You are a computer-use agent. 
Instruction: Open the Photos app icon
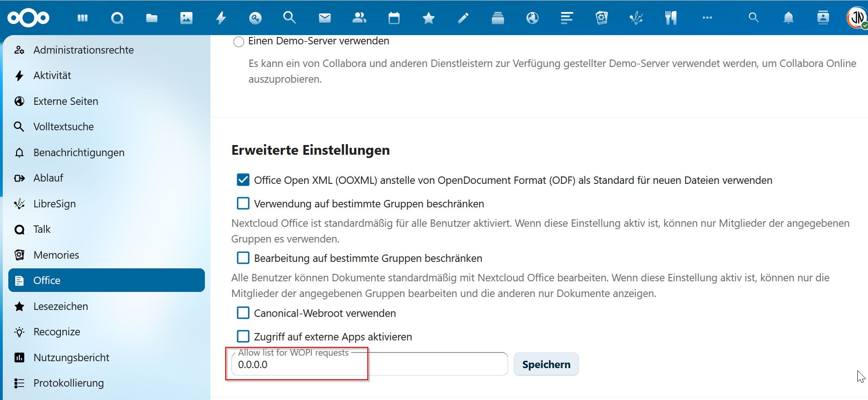click(186, 18)
